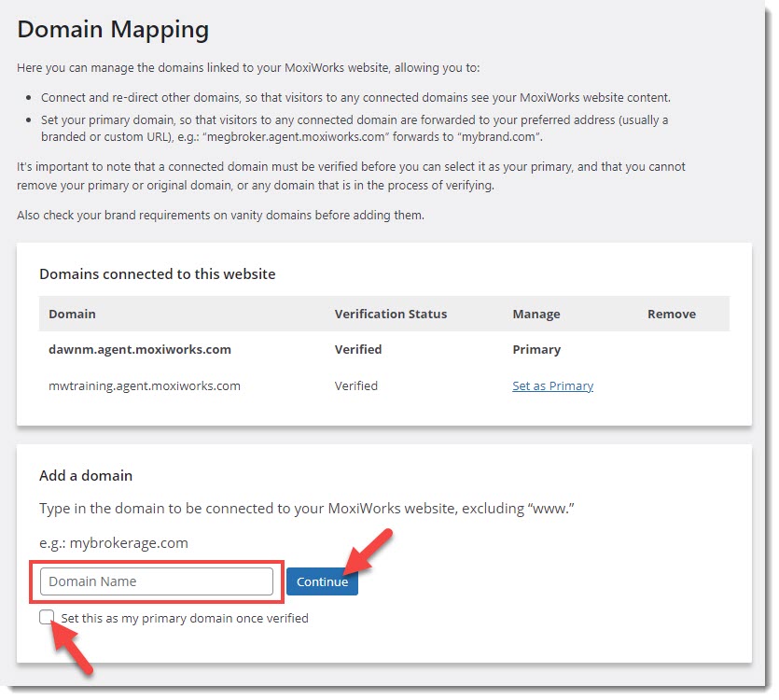The image size is (779, 700).
Task: Click the Add a domain section heading
Action: tap(85, 475)
